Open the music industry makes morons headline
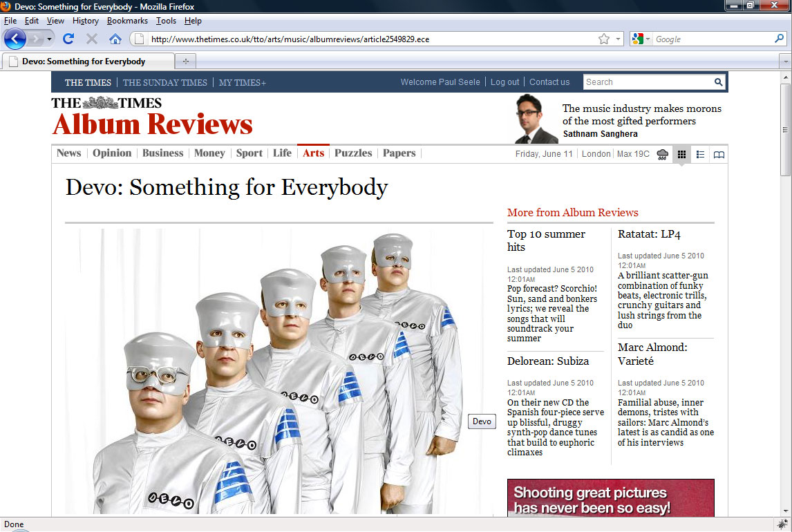Screen dimensions: 792x532 [x=641, y=115]
